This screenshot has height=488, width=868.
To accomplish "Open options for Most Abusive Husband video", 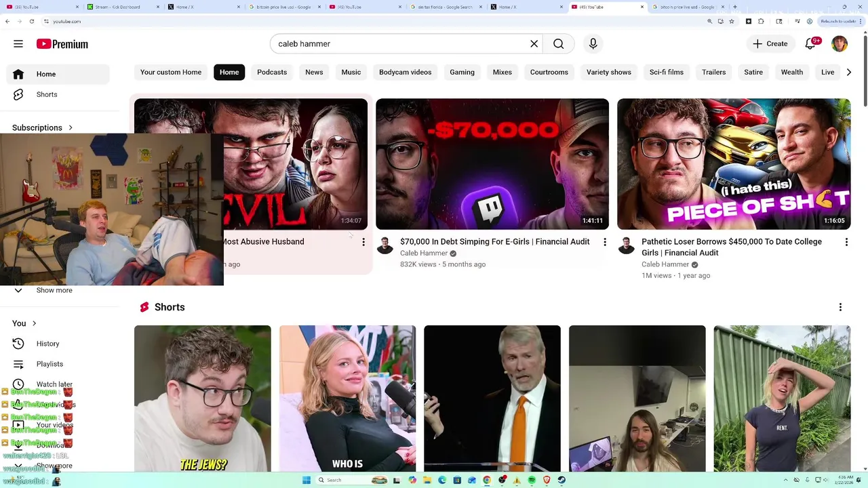I will [363, 242].
